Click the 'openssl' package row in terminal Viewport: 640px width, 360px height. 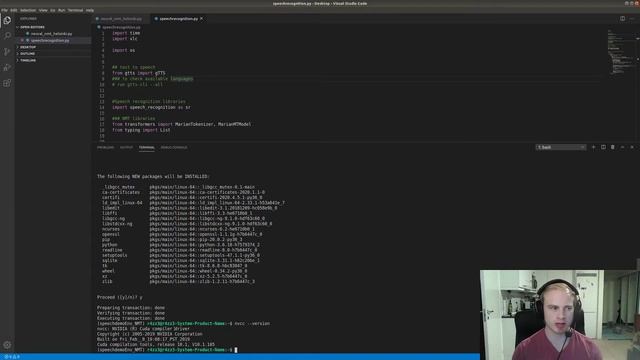click(x=182, y=234)
